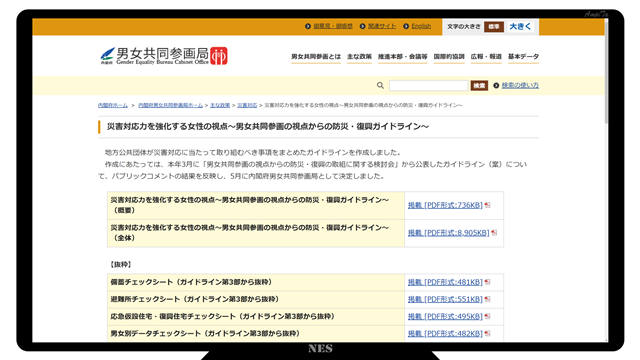This screenshot has height=360, width=640.
Task: Open the 国際的協調 menu
Action: pos(449,57)
